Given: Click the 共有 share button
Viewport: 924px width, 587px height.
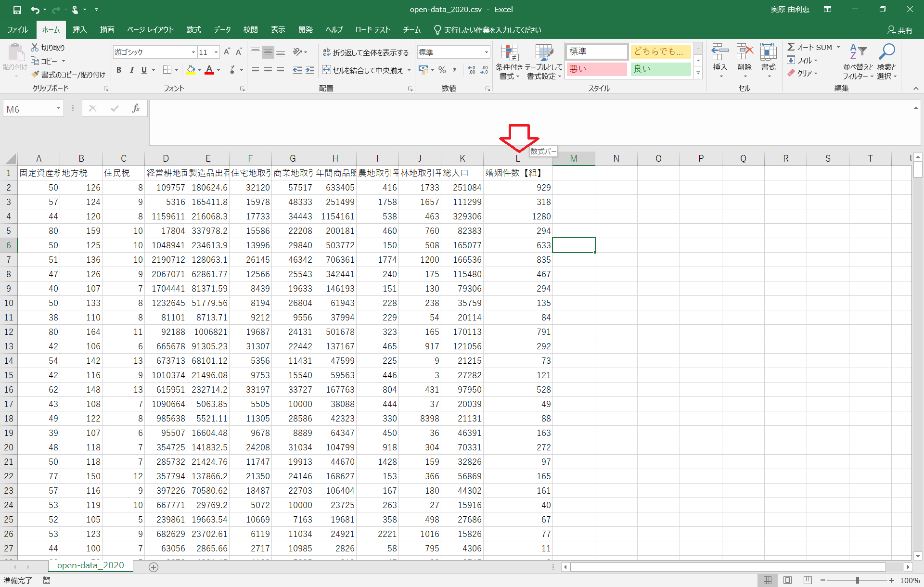Looking at the screenshot, I should 899,30.
